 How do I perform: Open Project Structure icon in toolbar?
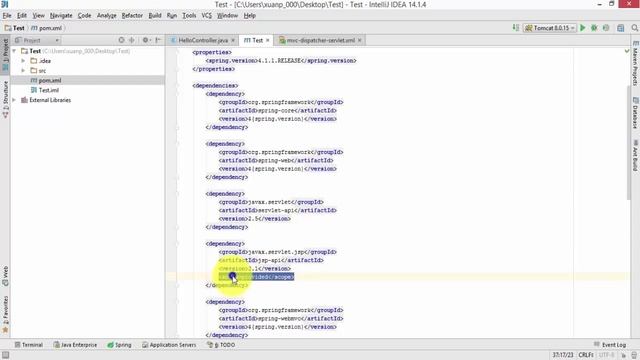pos(621,28)
